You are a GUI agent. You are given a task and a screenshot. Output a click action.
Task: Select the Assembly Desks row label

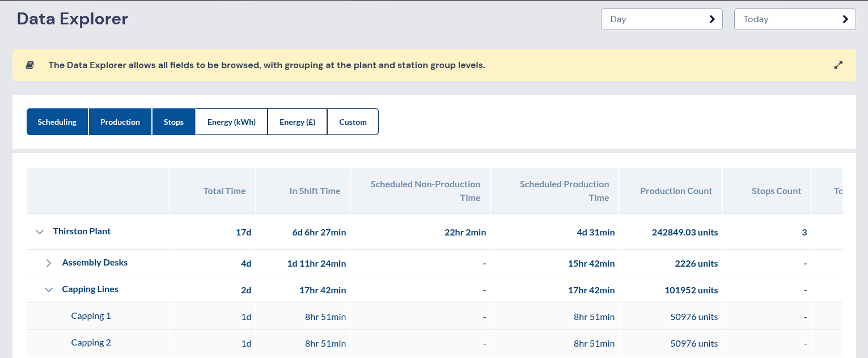coord(95,263)
